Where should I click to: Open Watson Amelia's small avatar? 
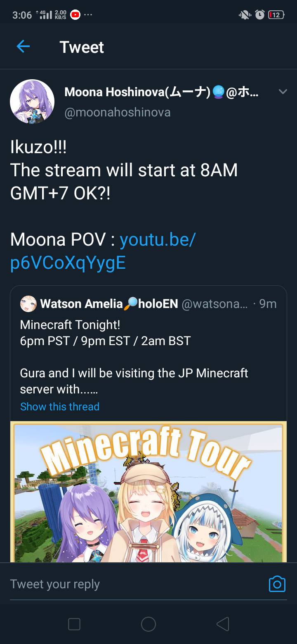[x=28, y=304]
